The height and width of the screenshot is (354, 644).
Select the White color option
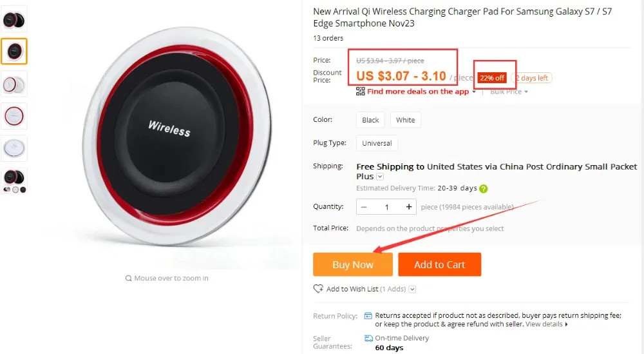point(405,120)
